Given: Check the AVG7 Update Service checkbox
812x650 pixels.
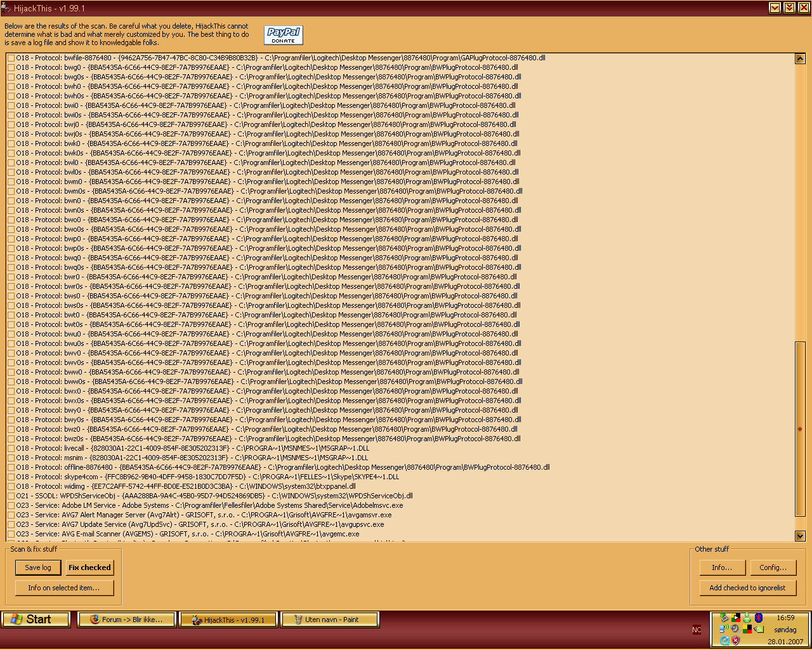Looking at the screenshot, I should click(11, 524).
